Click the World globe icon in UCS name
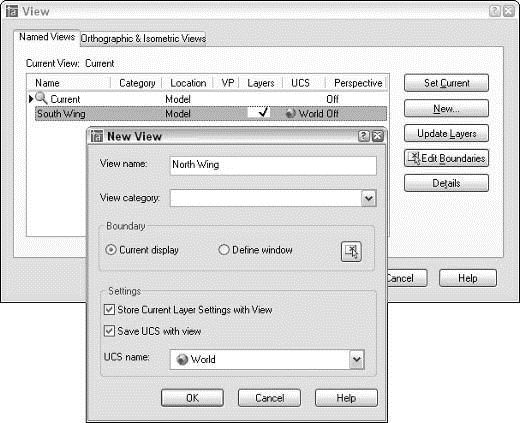The height and width of the screenshot is (423, 520). pos(182,359)
